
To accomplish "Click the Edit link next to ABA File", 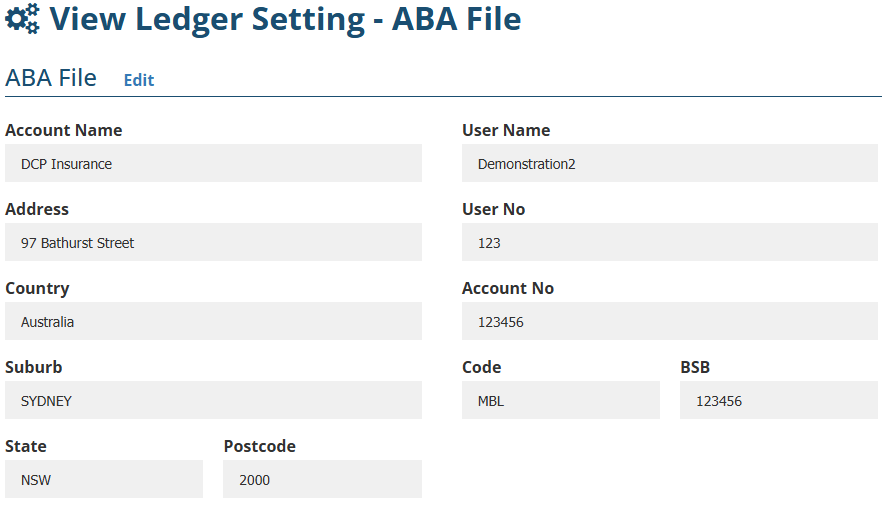I will 139,80.
